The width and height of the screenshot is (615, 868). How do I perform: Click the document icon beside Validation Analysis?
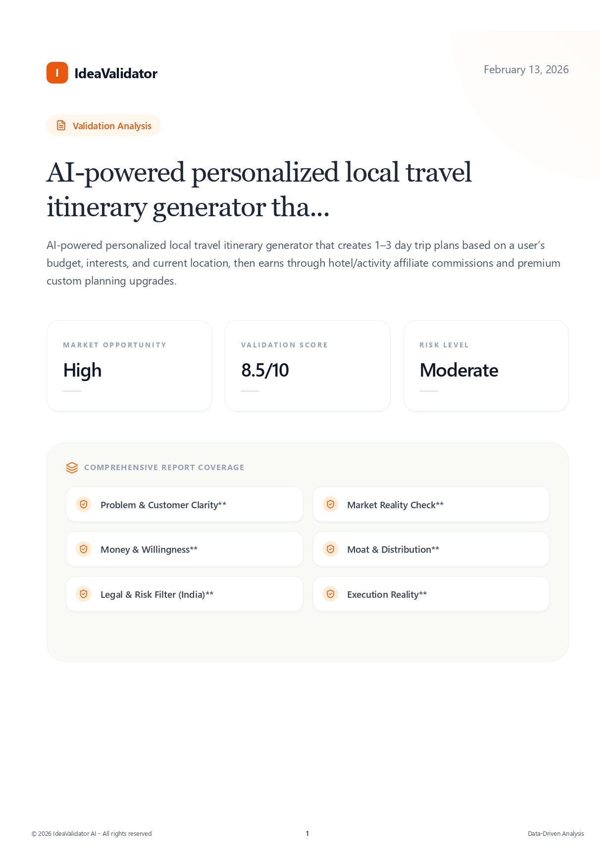coord(61,126)
